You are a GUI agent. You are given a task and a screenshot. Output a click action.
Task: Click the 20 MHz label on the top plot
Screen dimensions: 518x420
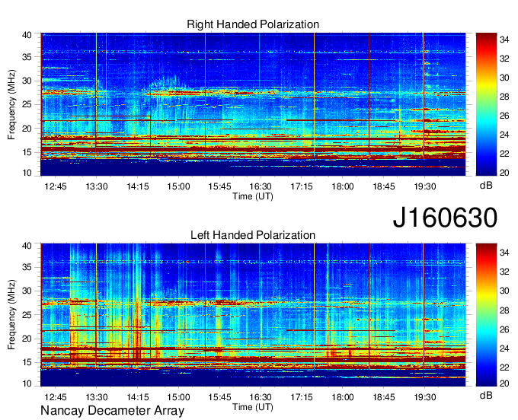[27, 129]
